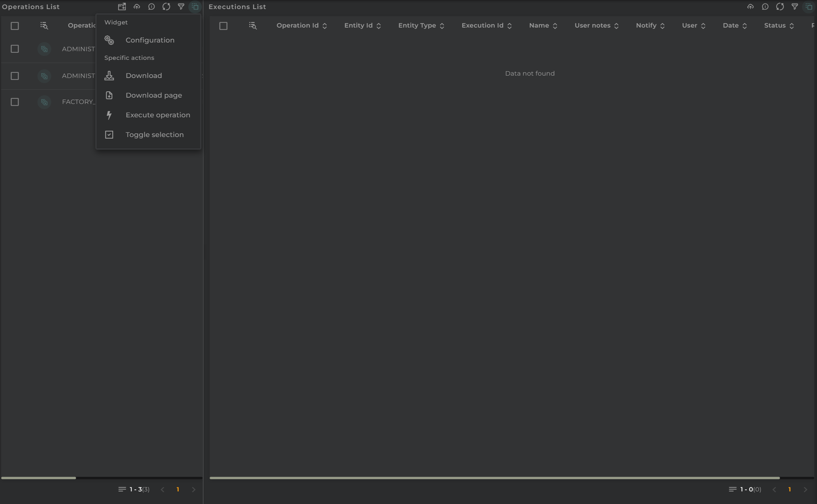Click the history/undo icon in Operations List
817x504 pixels.
point(151,6)
